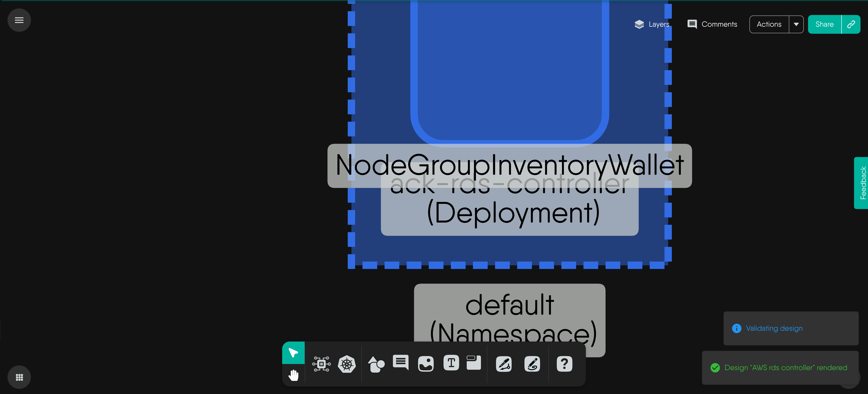Screen dimensions: 868x394
Task: Select the image insert tool
Action: [426, 364]
